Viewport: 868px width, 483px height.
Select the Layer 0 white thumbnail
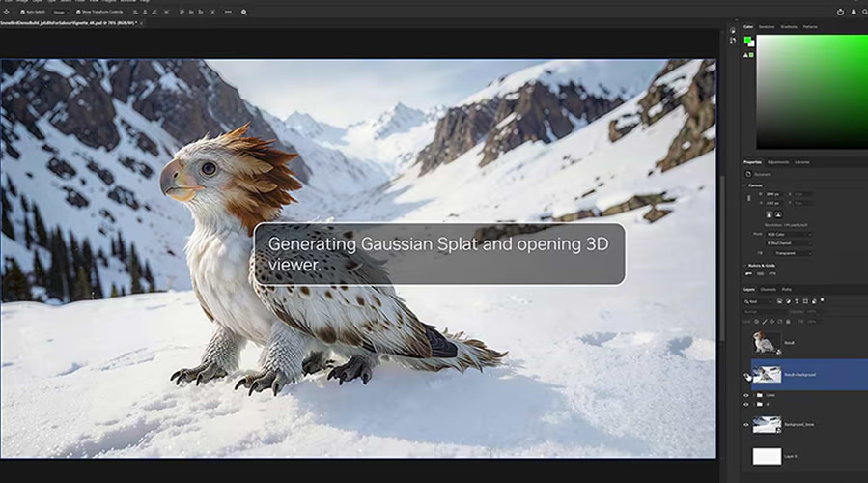click(767, 456)
